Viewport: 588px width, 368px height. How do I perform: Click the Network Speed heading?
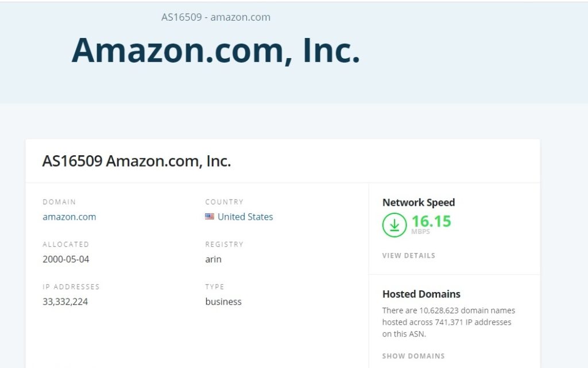pos(418,202)
